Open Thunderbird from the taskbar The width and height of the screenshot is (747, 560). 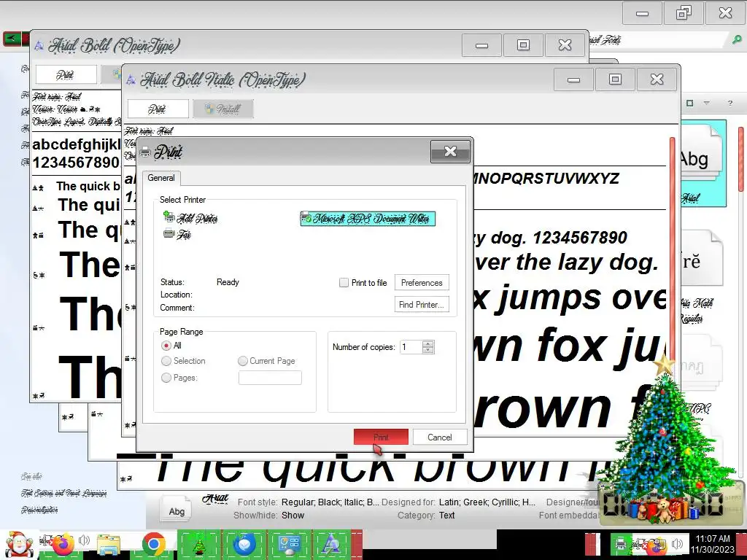244,544
